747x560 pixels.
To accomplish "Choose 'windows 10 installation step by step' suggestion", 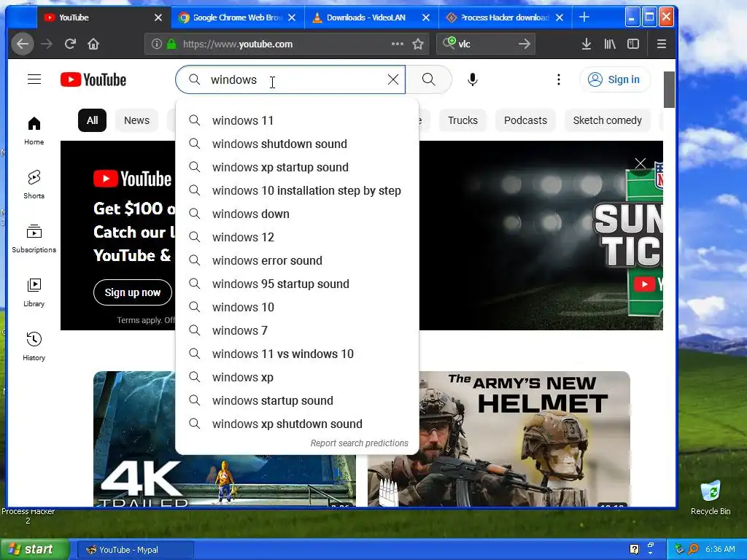I will (298, 190).
